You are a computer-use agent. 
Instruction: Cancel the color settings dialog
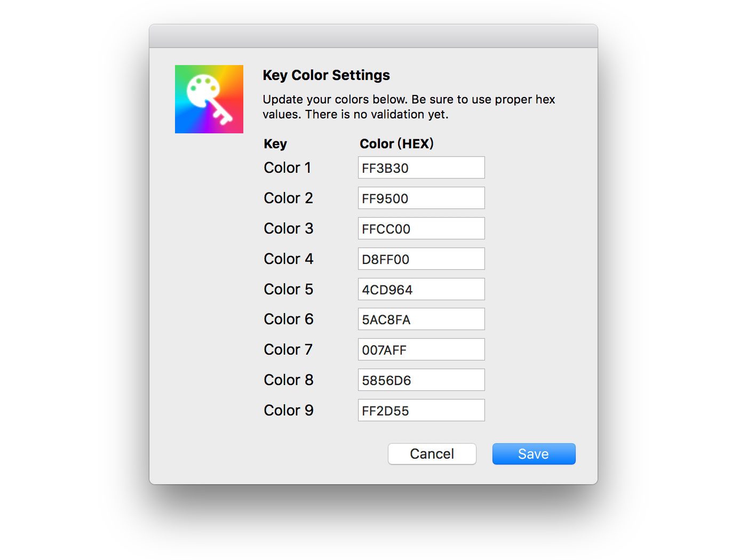432,454
